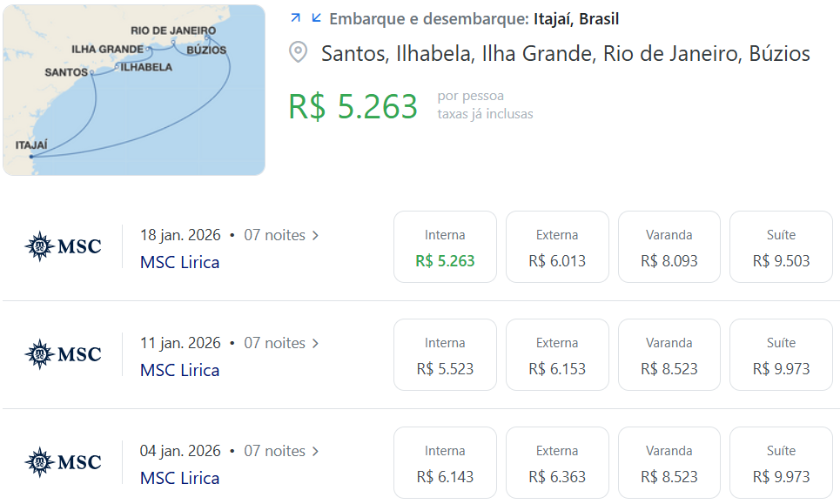Expand 07 noites chevron for 04 jan. 2026
This screenshot has width=840, height=504.
pos(315,451)
